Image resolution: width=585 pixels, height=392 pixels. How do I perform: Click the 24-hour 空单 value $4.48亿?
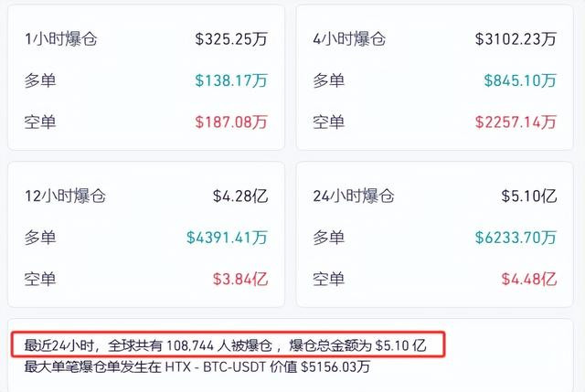pyautogui.click(x=529, y=279)
